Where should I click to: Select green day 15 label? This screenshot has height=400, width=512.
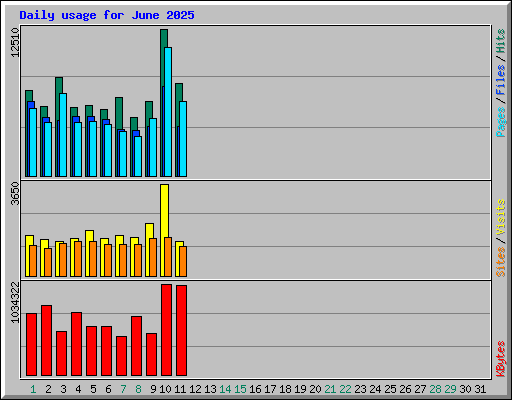tap(240, 389)
